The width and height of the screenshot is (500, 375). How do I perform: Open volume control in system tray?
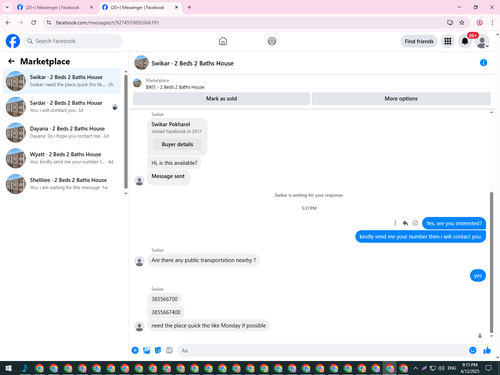click(x=441, y=368)
